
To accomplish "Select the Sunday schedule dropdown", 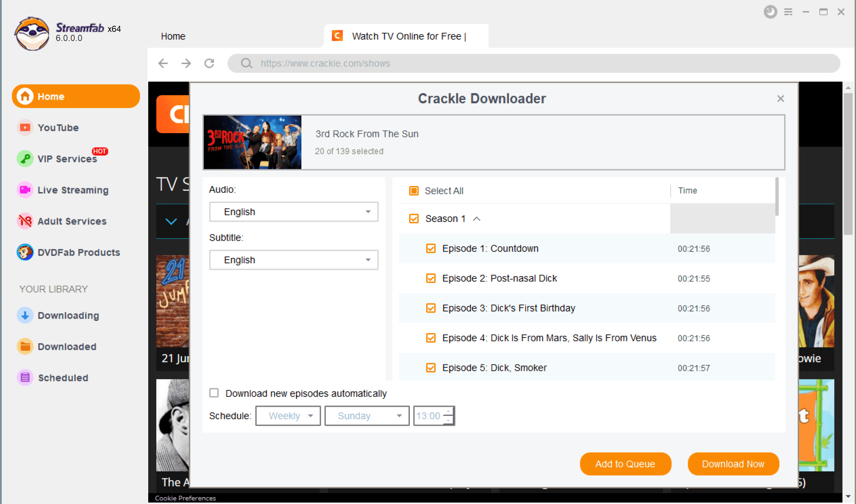I will [x=366, y=416].
